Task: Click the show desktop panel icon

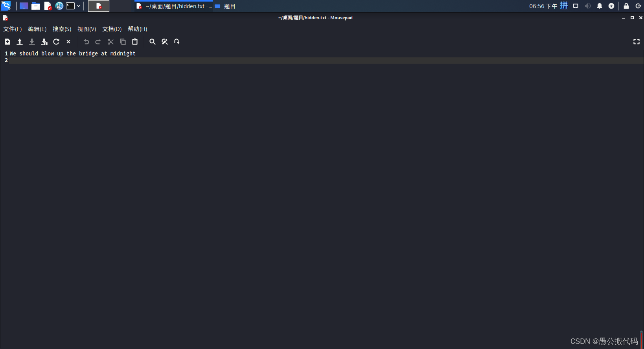Action: coord(24,6)
